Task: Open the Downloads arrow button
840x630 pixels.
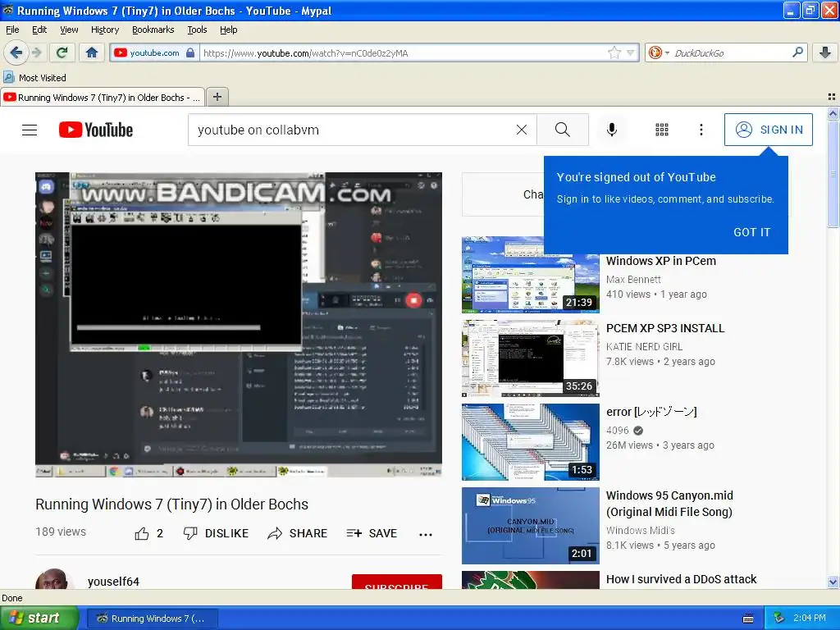Action: (825, 52)
